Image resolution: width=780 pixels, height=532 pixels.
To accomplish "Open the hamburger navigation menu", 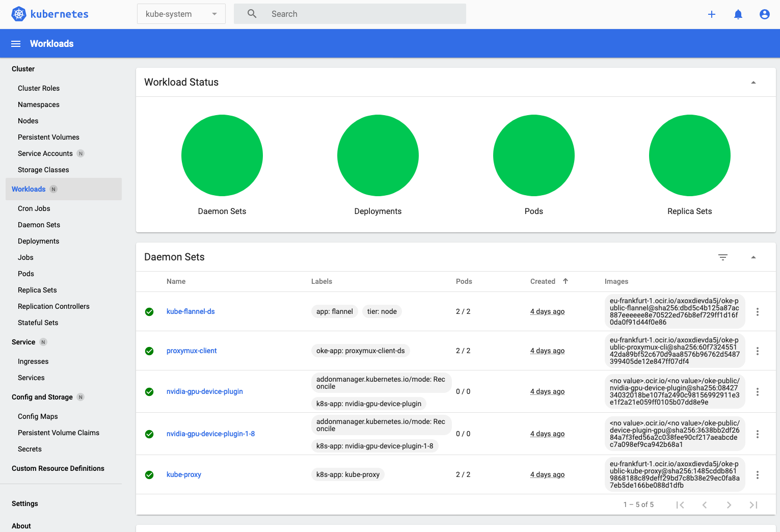I will 16,44.
